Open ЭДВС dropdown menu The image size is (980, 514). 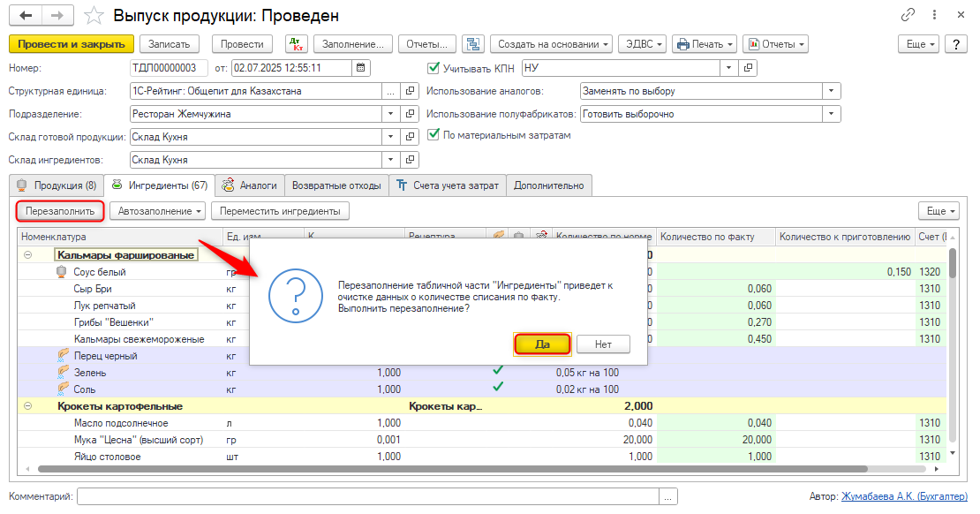(643, 44)
